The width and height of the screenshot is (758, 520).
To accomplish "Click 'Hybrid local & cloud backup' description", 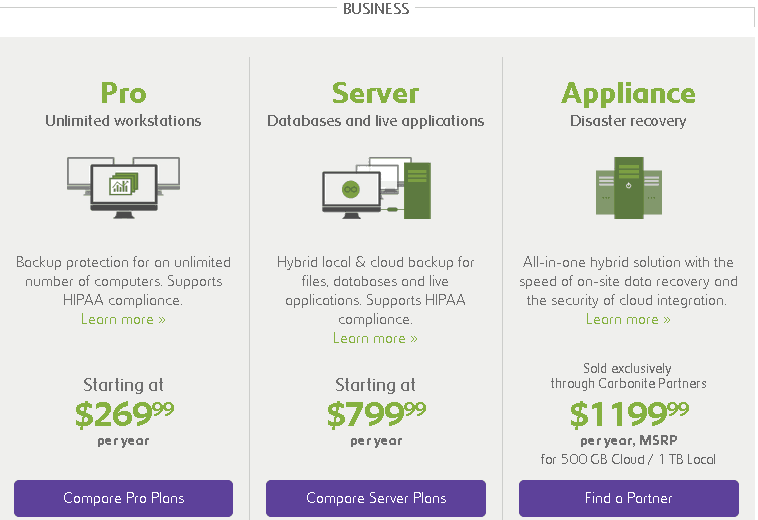I will point(375,290).
